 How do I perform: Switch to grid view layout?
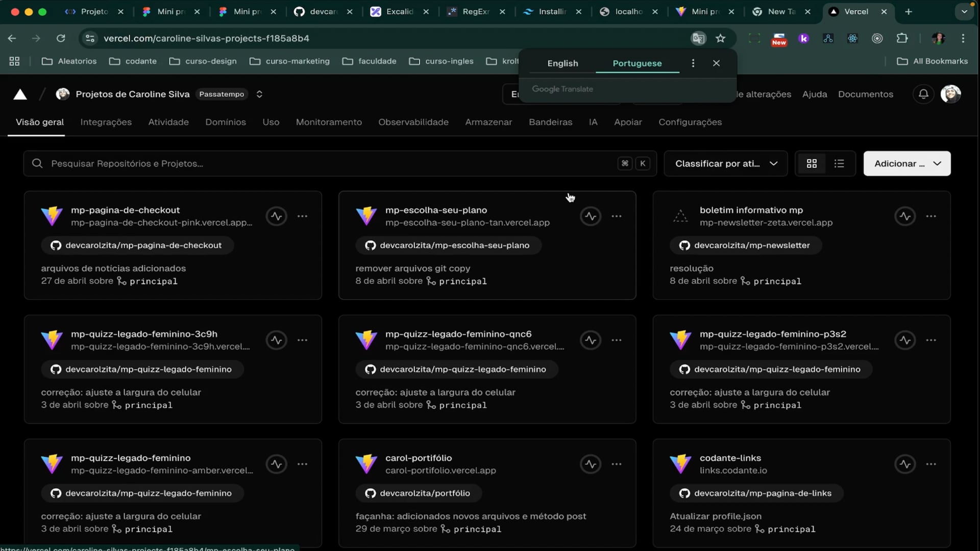click(812, 164)
